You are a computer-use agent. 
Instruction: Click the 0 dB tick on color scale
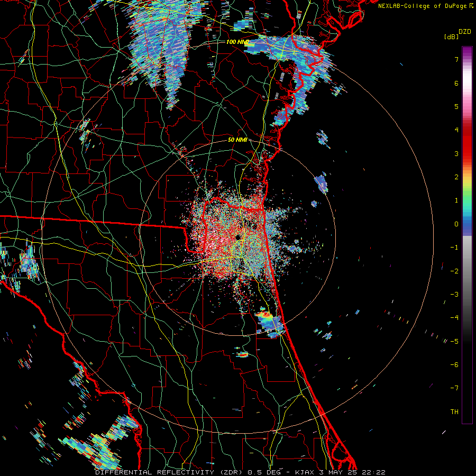pyautogui.click(x=456, y=224)
